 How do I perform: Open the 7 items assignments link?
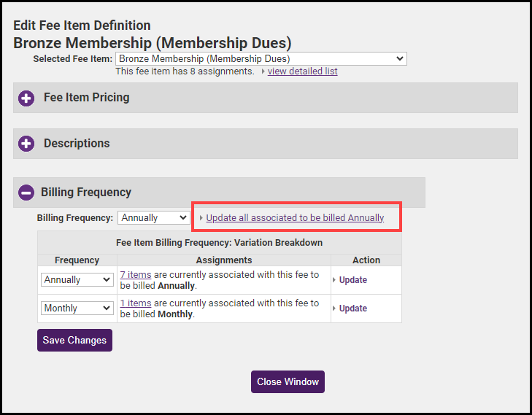[x=136, y=275]
